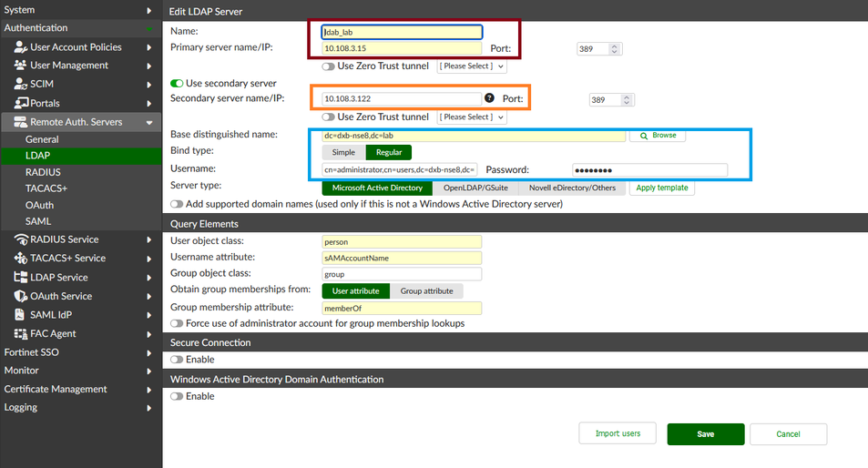Viewport: 868px width, 468px height.
Task: Enable the Secure Connection switch
Action: coord(177,360)
